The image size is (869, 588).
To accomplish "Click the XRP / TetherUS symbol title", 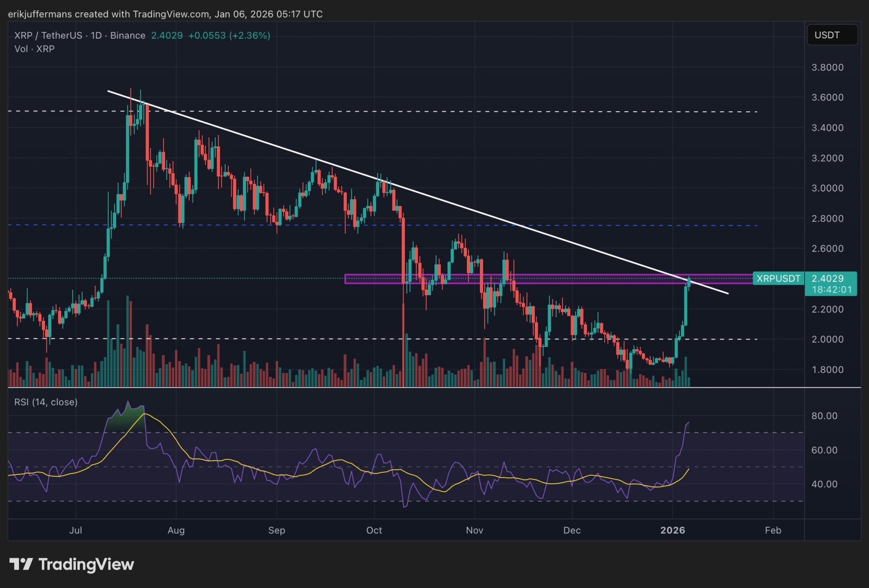I will point(48,36).
